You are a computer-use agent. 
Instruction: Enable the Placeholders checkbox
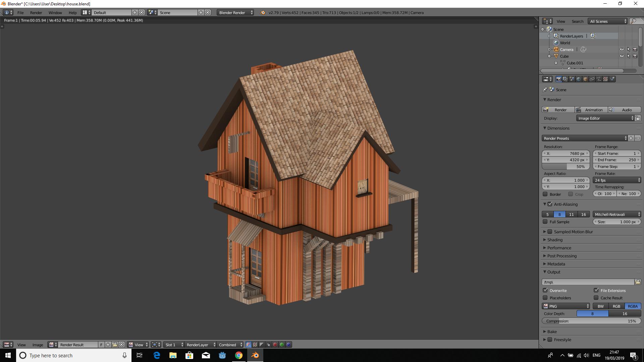[x=545, y=298]
